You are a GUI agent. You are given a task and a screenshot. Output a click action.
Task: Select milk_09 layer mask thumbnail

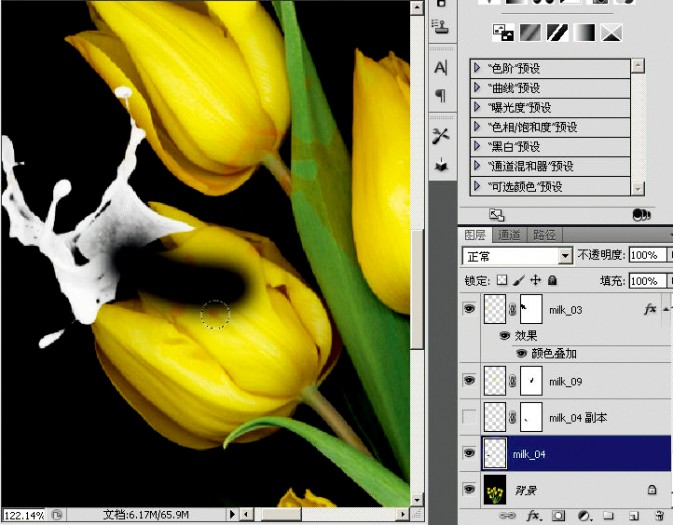tap(531, 381)
